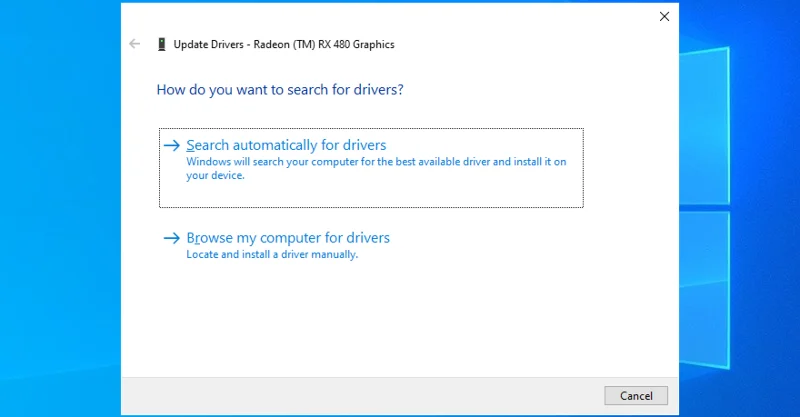800x417 pixels.
Task: Click the title text 'Update Drivers - Radeon (TM) RX 480 Graphics'
Action: coord(284,44)
